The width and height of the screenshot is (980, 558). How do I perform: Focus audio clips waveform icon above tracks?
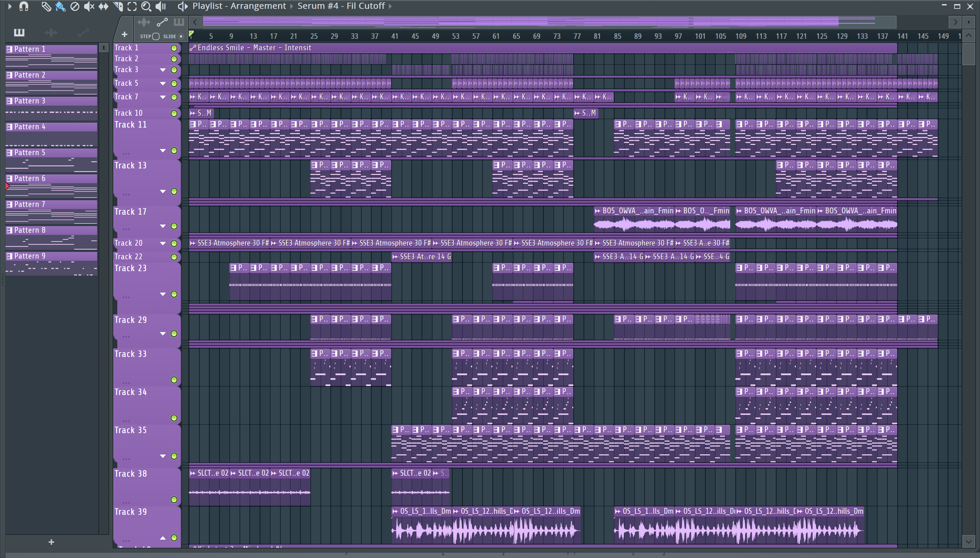coord(144,22)
